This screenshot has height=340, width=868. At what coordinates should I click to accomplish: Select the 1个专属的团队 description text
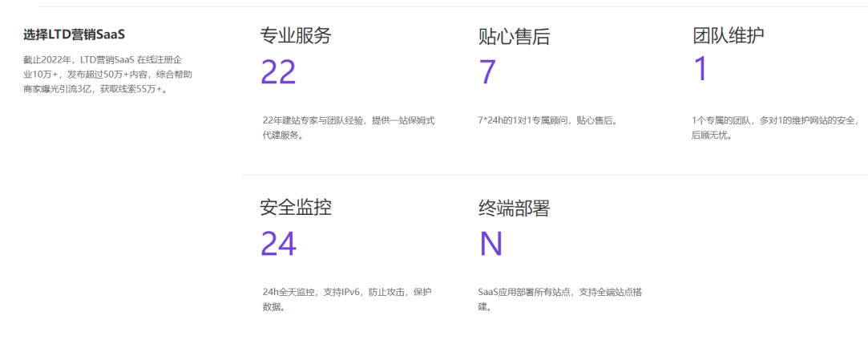(x=774, y=127)
